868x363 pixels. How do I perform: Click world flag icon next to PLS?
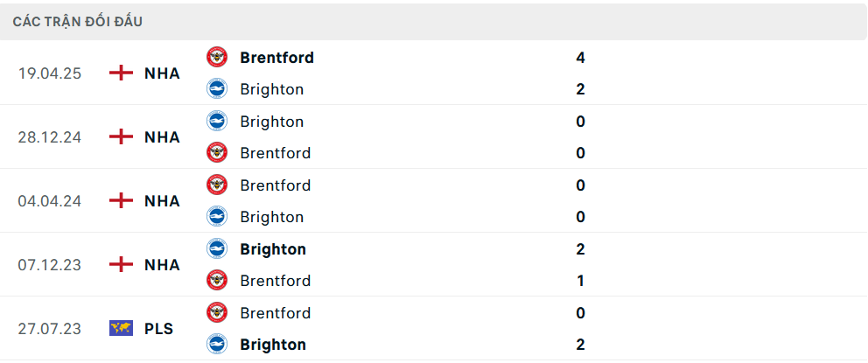point(121,329)
